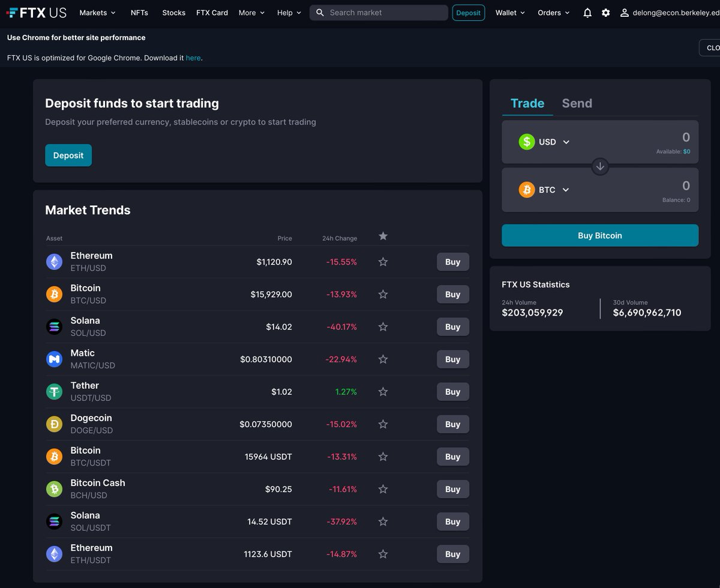Open the Orders dropdown
This screenshot has width=720, height=588.
(x=554, y=13)
